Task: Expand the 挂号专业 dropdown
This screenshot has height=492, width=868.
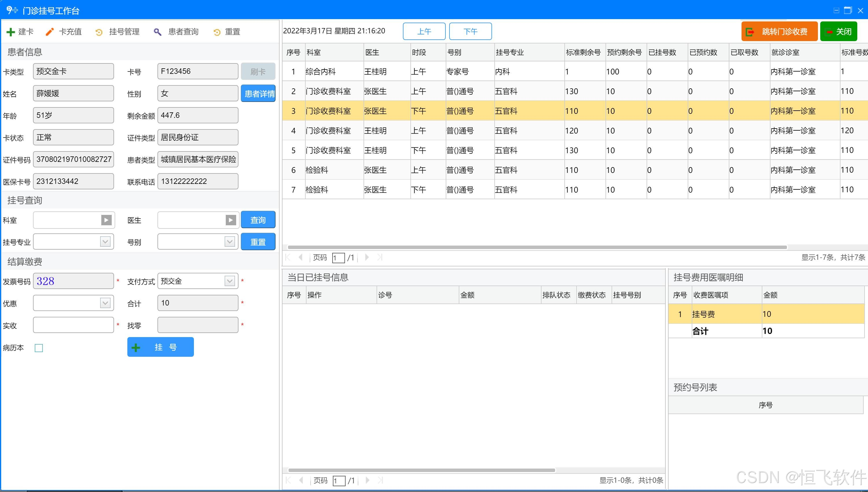Action: coord(105,242)
